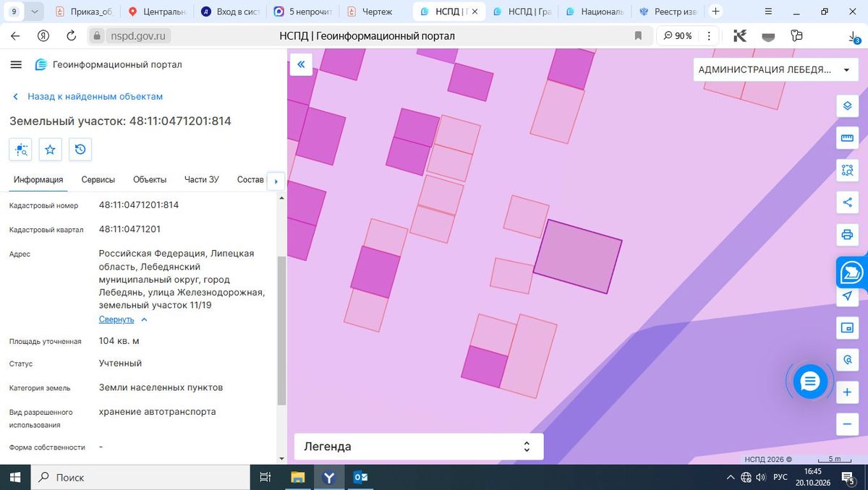Open the blue map side widget
868x490 pixels.
[852, 272]
